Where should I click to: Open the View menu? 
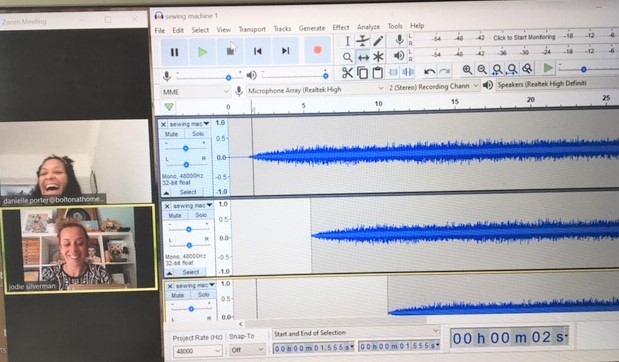tap(223, 30)
